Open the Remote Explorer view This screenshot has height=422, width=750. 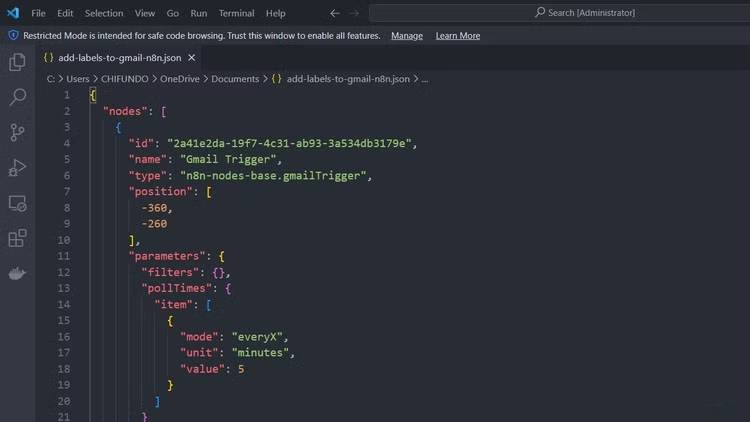pos(17,203)
